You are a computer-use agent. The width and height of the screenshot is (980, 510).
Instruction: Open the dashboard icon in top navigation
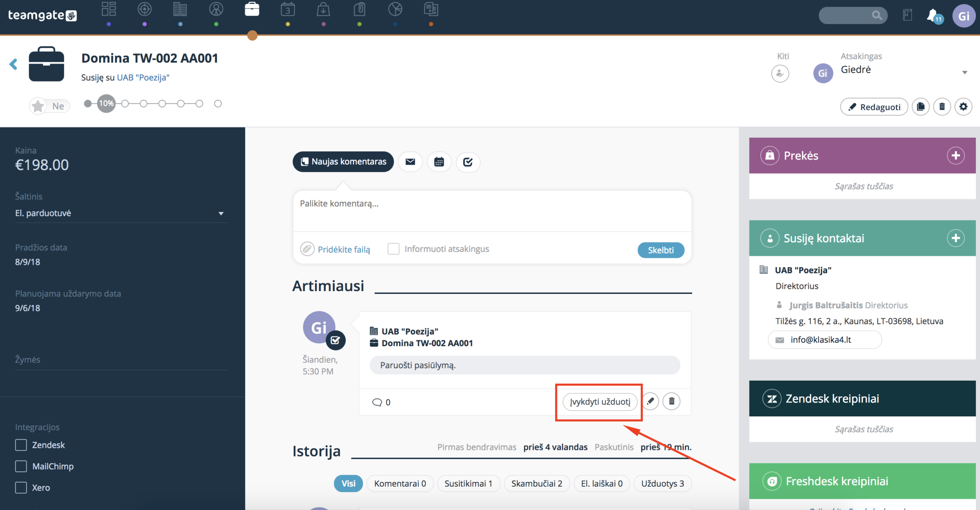109,9
